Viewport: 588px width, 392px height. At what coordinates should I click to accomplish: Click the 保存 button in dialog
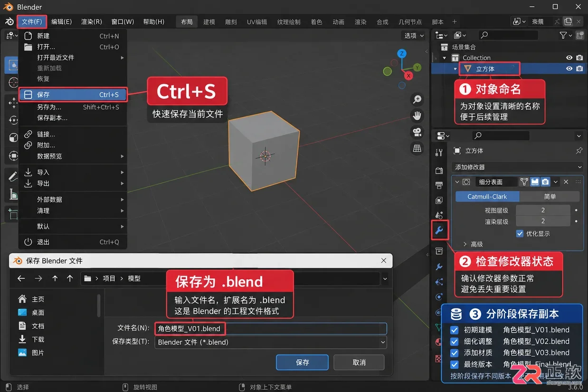[302, 362]
